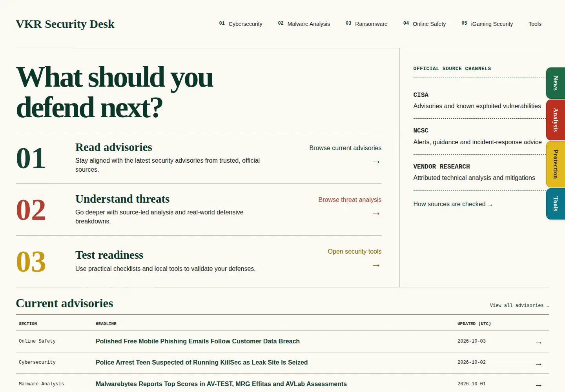Open Polished Free Mobile Phishing Emails headline
This screenshot has height=392, width=565.
click(x=198, y=341)
